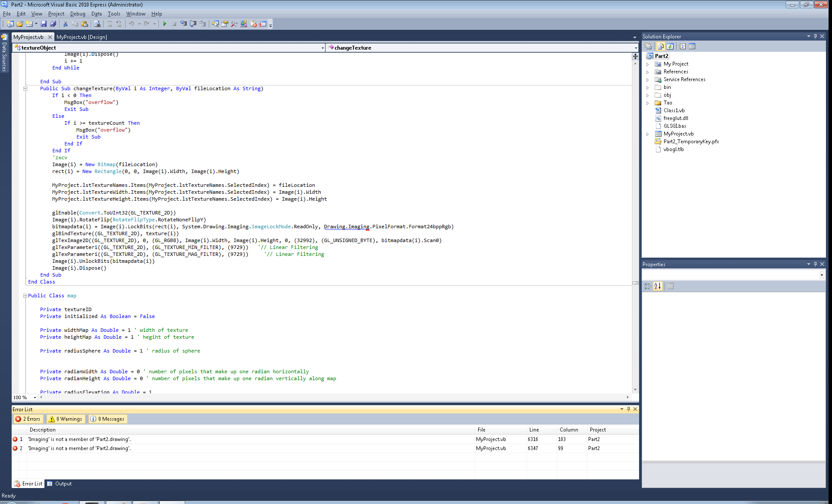Click the Save All toolbar icon
832x504 pixels.
coord(53,24)
